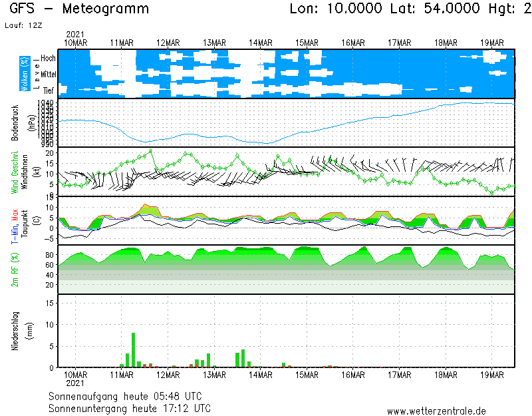
Task: Select the 11MAR date label on top axis
Action: point(122,43)
